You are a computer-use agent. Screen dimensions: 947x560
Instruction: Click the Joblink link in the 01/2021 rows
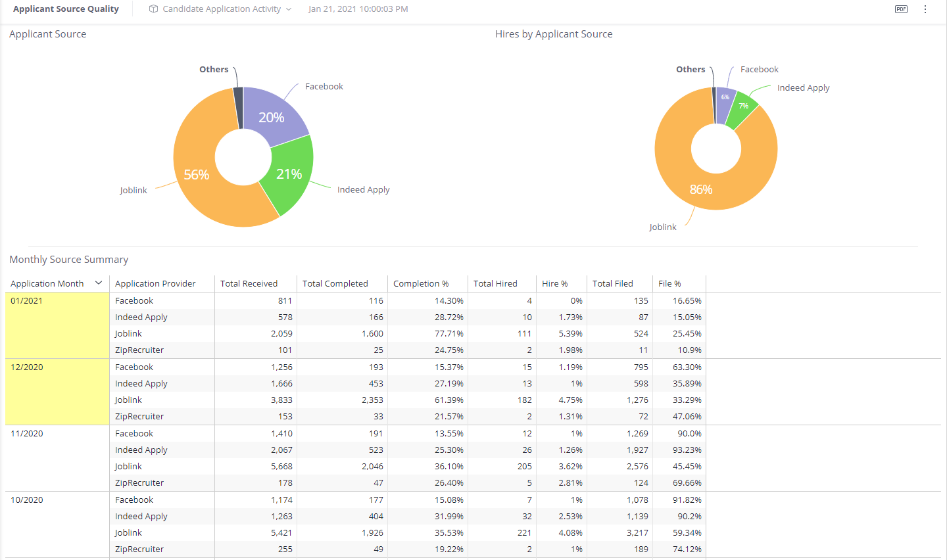[x=128, y=333]
